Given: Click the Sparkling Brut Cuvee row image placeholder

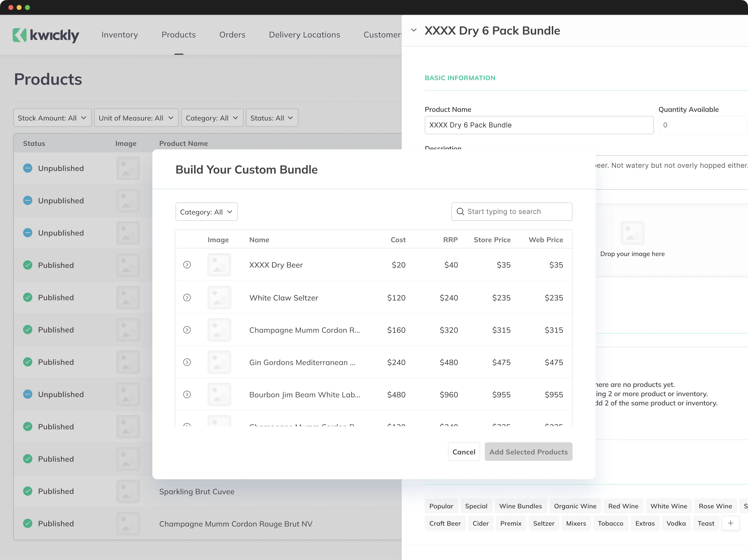Looking at the screenshot, I should point(128,491).
